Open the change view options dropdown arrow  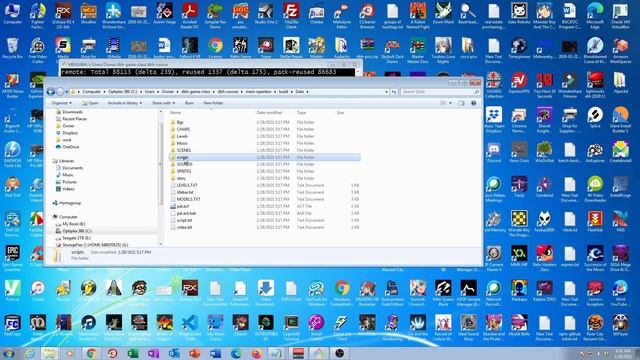[x=450, y=103]
